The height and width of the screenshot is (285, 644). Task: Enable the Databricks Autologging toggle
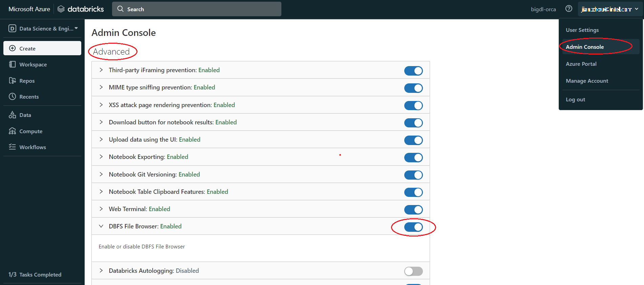(413, 271)
